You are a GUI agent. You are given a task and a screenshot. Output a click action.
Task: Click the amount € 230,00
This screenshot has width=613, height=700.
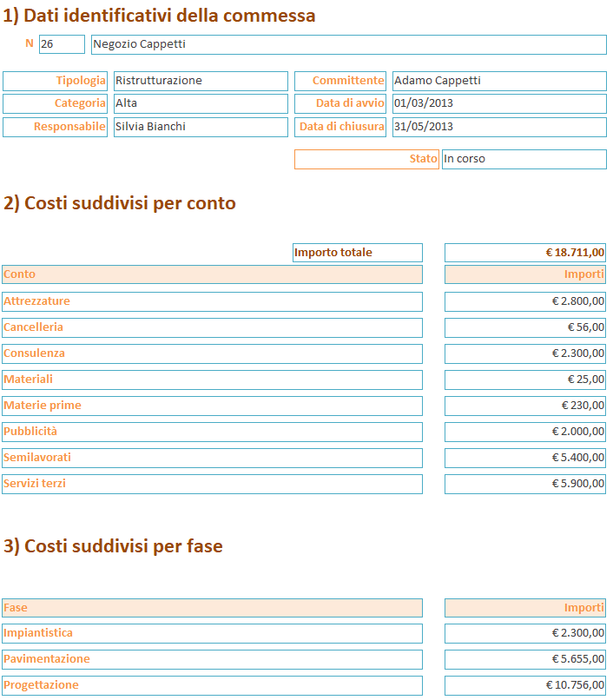(525, 406)
